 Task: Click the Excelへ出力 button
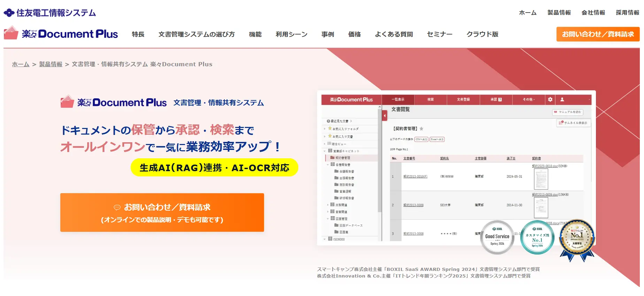coord(437,139)
